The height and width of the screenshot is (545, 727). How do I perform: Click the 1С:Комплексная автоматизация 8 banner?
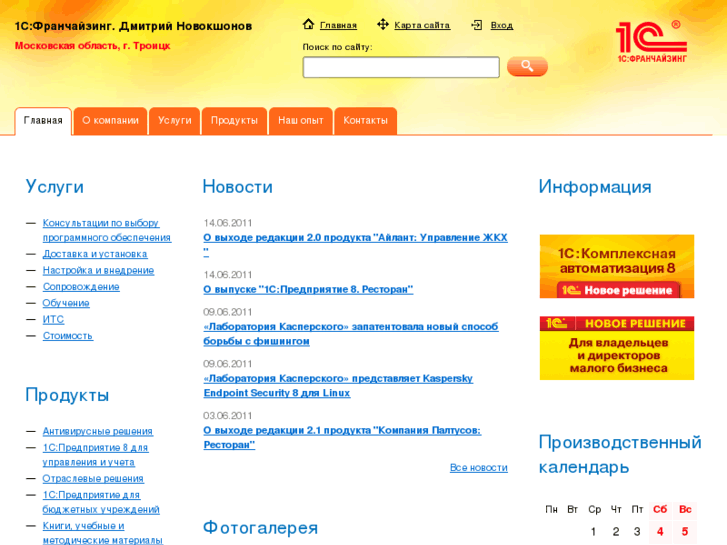tap(617, 266)
